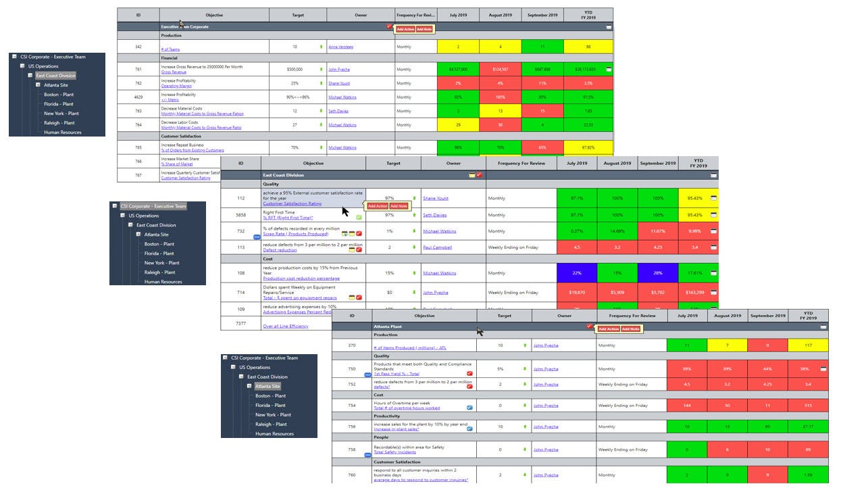Collapse East Coast Division in tree with CSI Corporate selected
Viewport: 868px width, 488px height.
point(131,225)
